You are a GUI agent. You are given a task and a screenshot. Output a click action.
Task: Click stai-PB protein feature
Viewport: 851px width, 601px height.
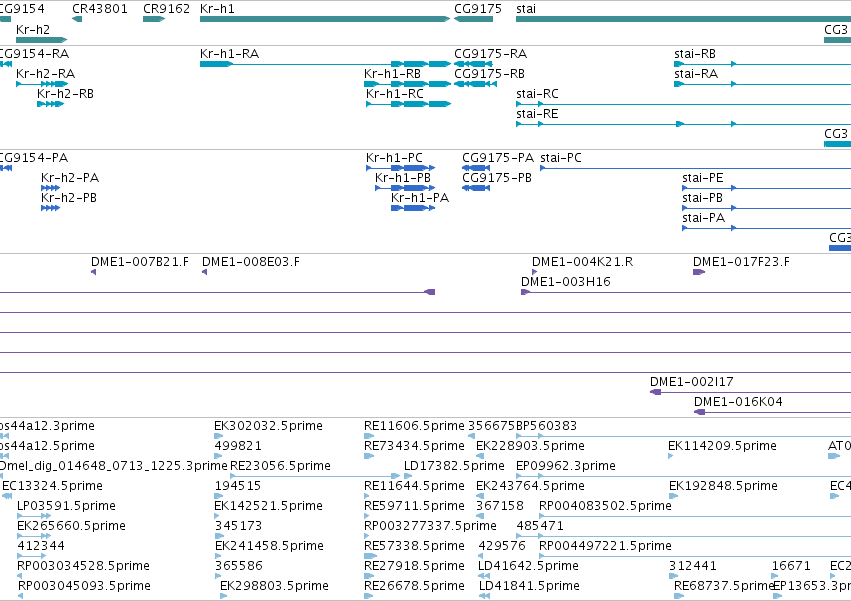pyautogui.click(x=766, y=208)
